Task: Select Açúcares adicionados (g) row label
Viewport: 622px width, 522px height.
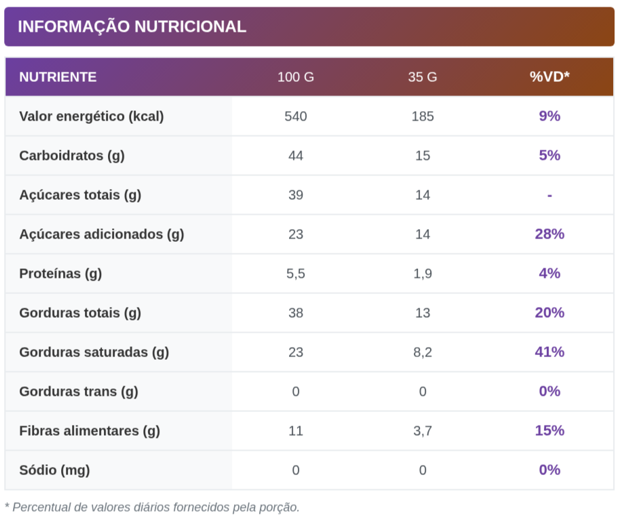Action: tap(102, 234)
